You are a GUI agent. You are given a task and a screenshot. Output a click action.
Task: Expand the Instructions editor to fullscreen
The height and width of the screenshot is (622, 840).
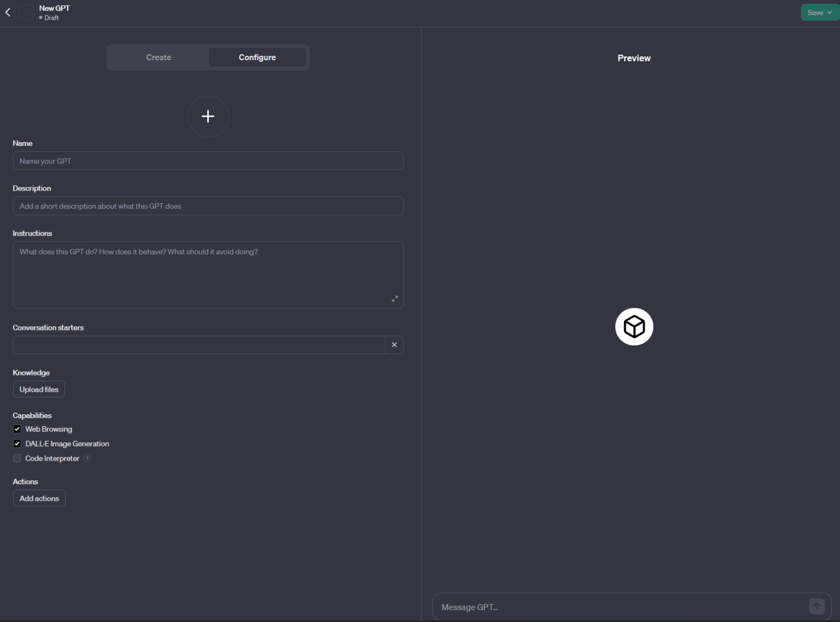395,298
